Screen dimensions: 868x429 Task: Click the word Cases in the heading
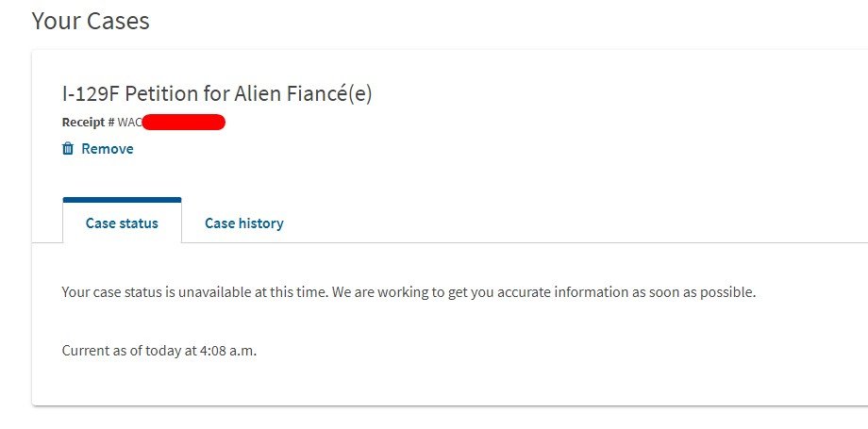click(119, 21)
